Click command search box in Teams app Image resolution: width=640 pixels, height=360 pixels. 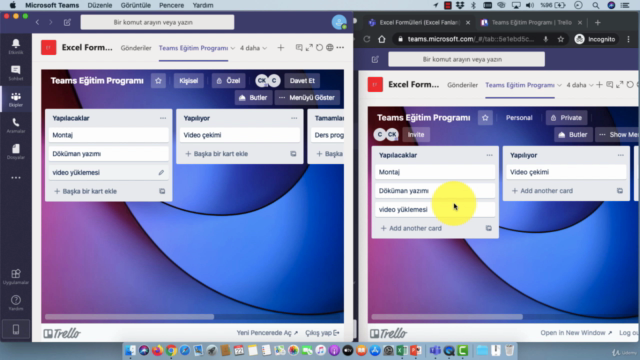[x=157, y=22]
